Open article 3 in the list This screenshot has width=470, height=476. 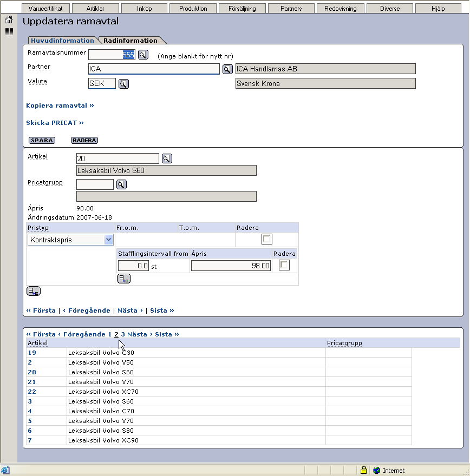coord(30,401)
